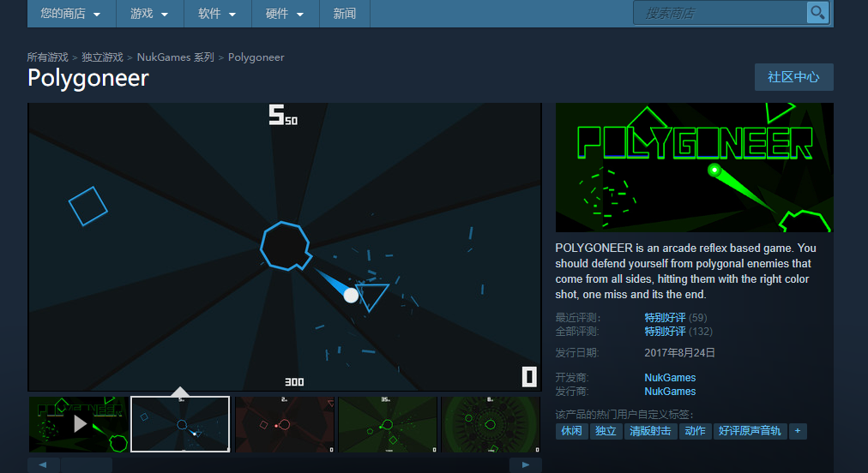This screenshot has width=868, height=473.
Task: Open the 您的商店 dropdown menu
Action: 70,14
